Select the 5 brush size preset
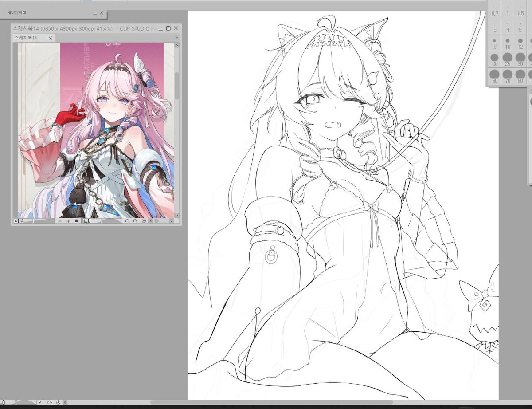 (x=520, y=27)
